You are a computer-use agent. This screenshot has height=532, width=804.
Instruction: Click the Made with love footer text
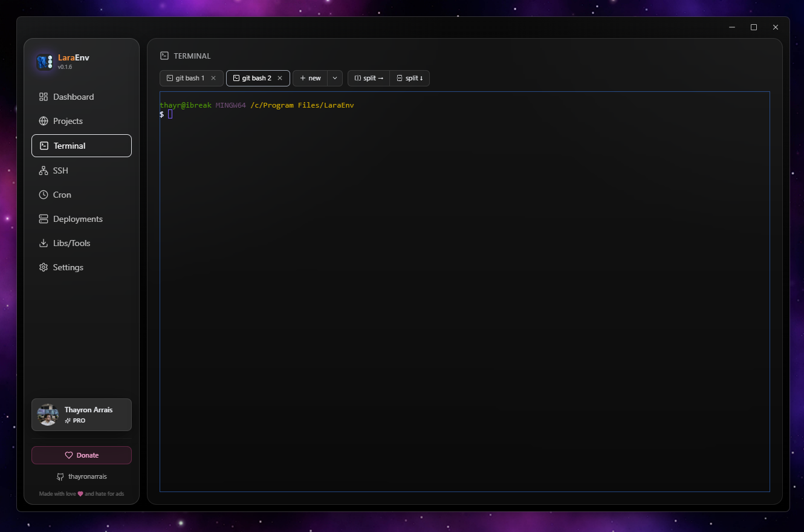point(82,494)
